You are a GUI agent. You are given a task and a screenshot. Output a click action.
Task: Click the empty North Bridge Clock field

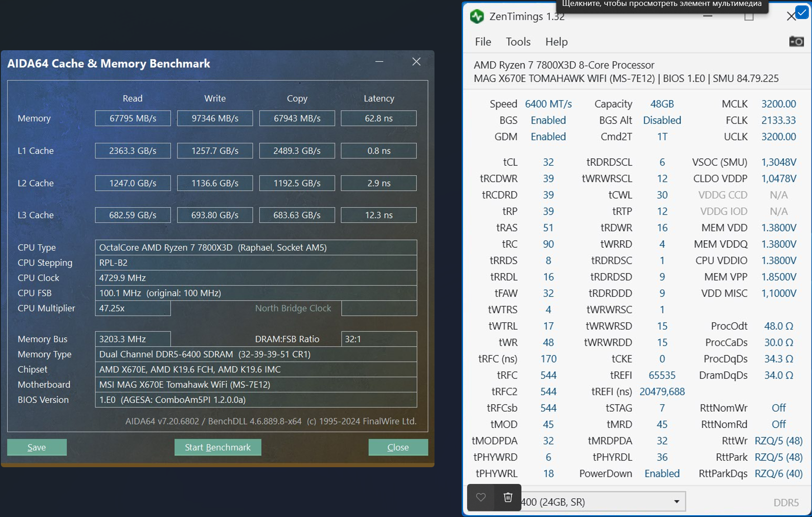point(379,308)
